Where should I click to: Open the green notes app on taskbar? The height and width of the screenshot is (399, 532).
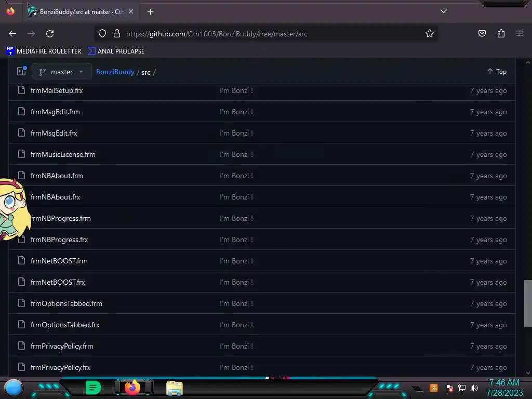click(x=93, y=388)
